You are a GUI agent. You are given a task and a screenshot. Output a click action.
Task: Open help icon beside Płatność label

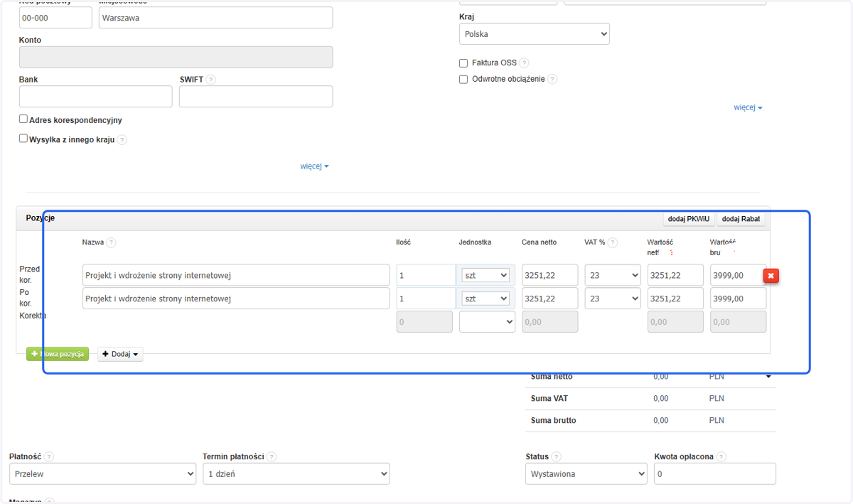pyautogui.click(x=49, y=457)
